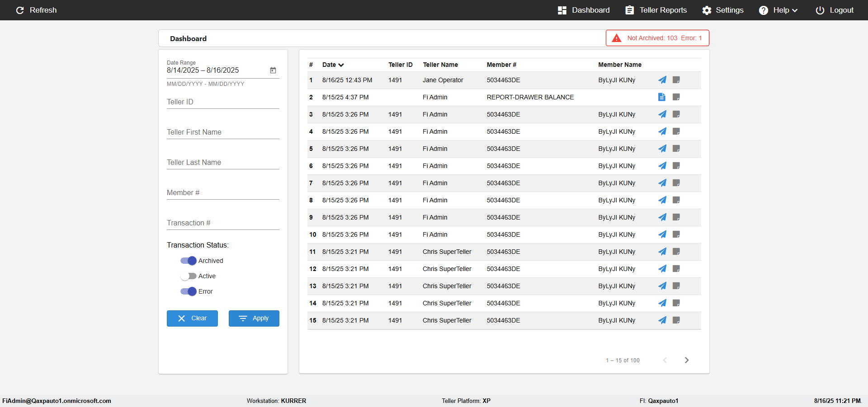The image size is (868, 407).
Task: Click the 8/16/25 12:43 PM date cell
Action: (x=347, y=80)
